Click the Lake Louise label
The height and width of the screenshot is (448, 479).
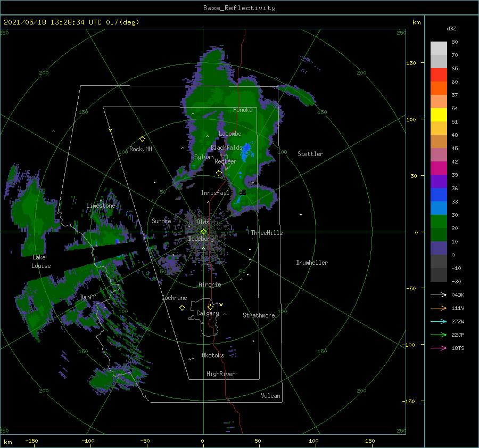(41, 262)
